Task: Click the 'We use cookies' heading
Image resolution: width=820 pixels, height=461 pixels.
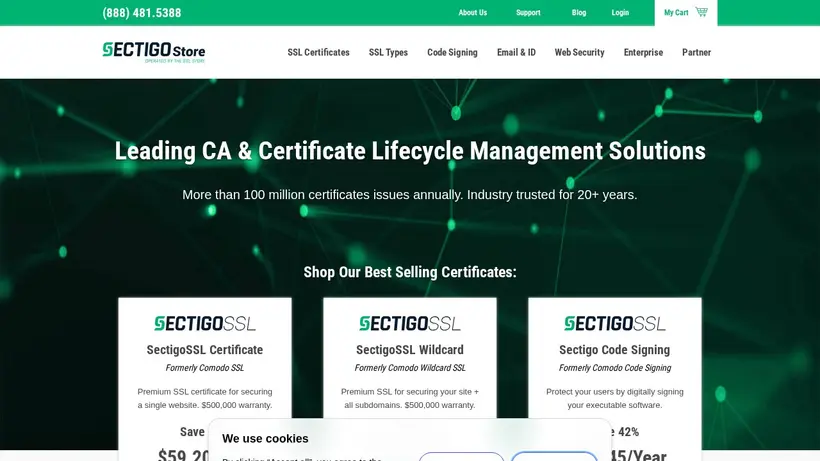Action: [x=265, y=439]
